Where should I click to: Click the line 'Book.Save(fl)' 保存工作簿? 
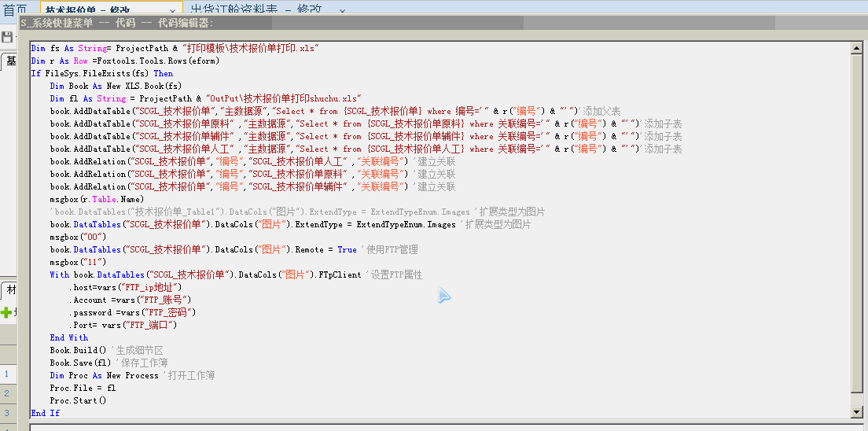[x=108, y=363]
